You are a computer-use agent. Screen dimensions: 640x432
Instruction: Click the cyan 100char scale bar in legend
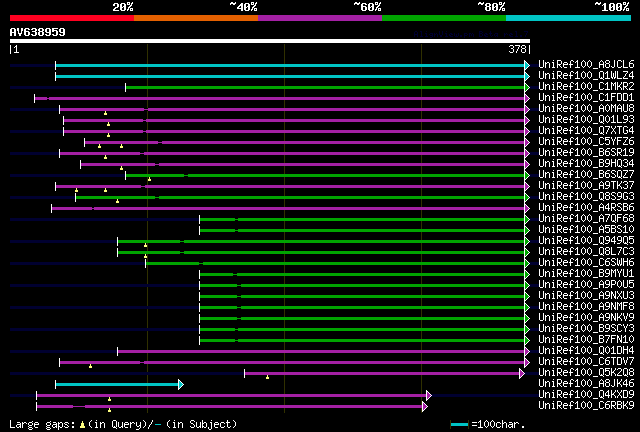coord(459,425)
